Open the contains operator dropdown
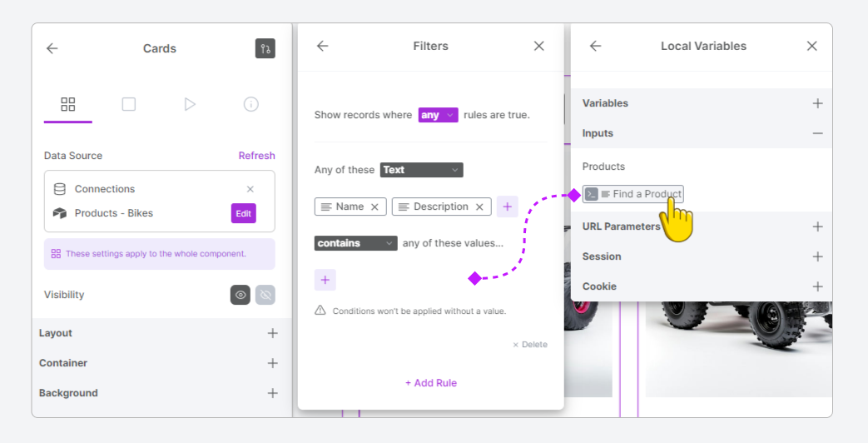Image resolution: width=868 pixels, height=443 pixels. point(355,243)
